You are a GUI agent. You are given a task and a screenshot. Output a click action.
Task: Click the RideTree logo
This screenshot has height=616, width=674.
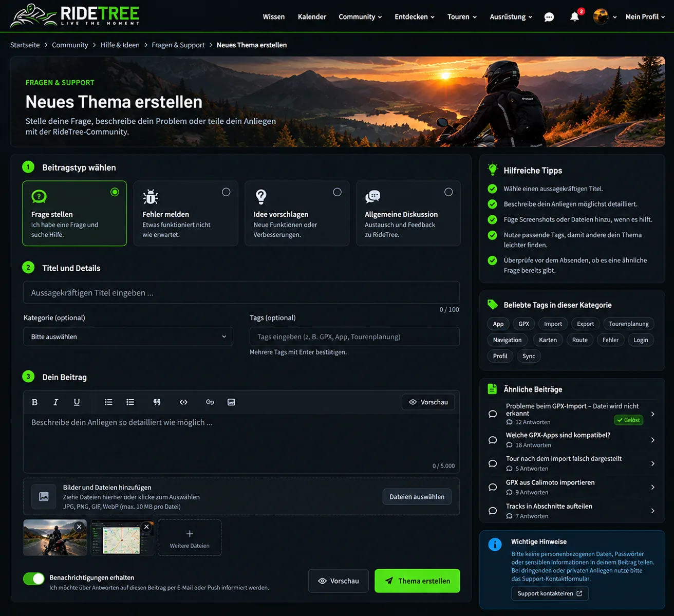pos(75,15)
